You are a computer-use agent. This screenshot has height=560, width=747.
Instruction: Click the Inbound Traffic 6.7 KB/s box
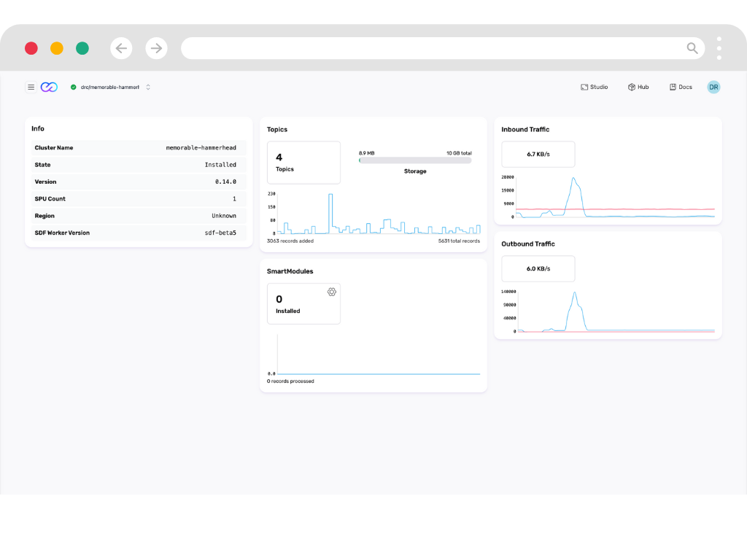tap(538, 155)
